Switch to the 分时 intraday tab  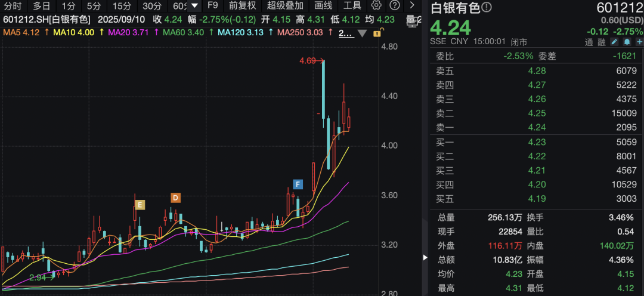pyautogui.click(x=13, y=6)
